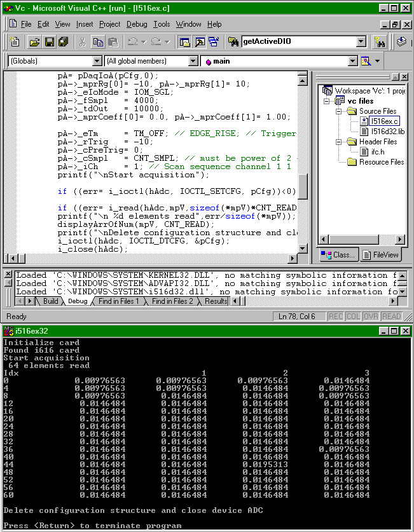The height and width of the screenshot is (532, 414).
Task: Click the Search help icon
Action: click(380, 42)
